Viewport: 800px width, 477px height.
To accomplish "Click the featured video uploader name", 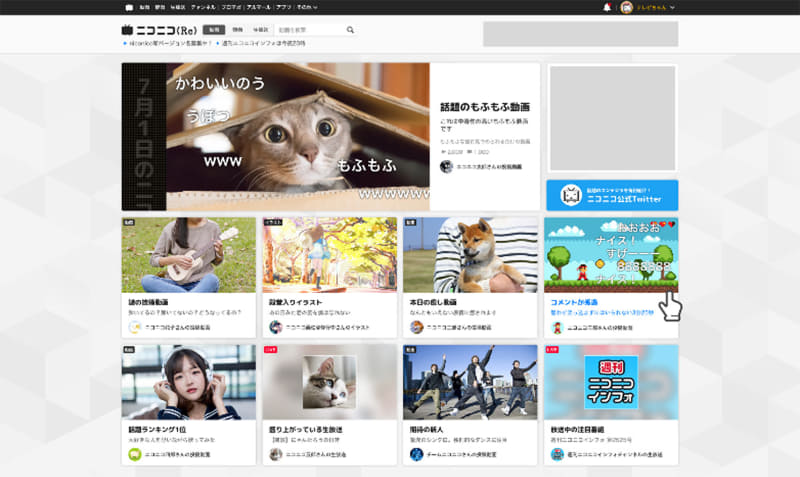I will 489,167.
